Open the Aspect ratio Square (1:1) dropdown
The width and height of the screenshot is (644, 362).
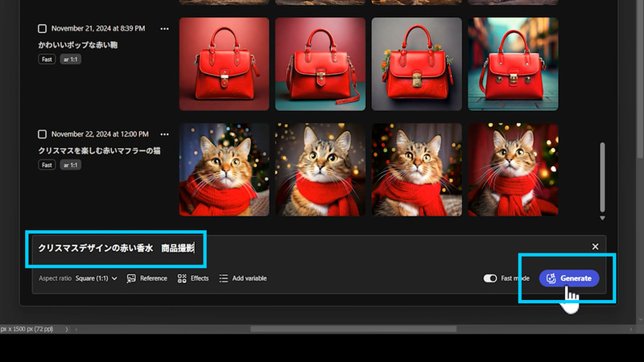point(97,278)
